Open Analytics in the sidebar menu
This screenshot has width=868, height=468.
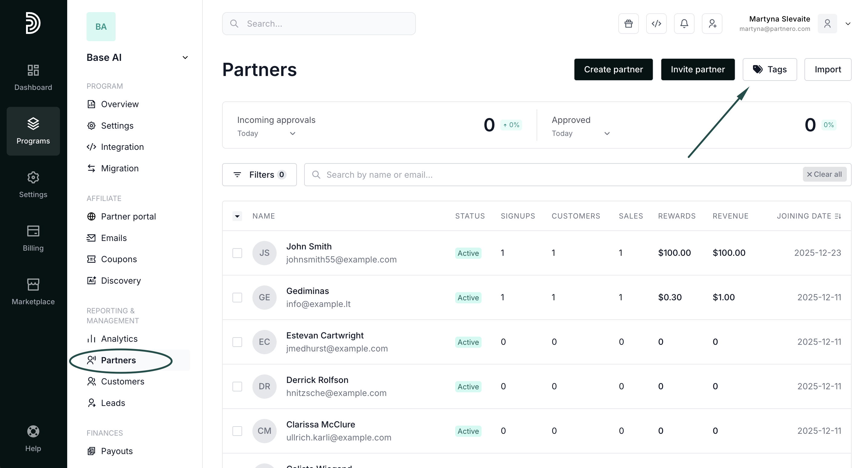pyautogui.click(x=119, y=339)
